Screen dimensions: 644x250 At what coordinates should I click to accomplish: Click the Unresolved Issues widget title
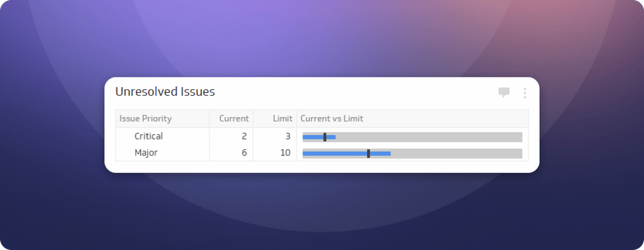point(165,92)
